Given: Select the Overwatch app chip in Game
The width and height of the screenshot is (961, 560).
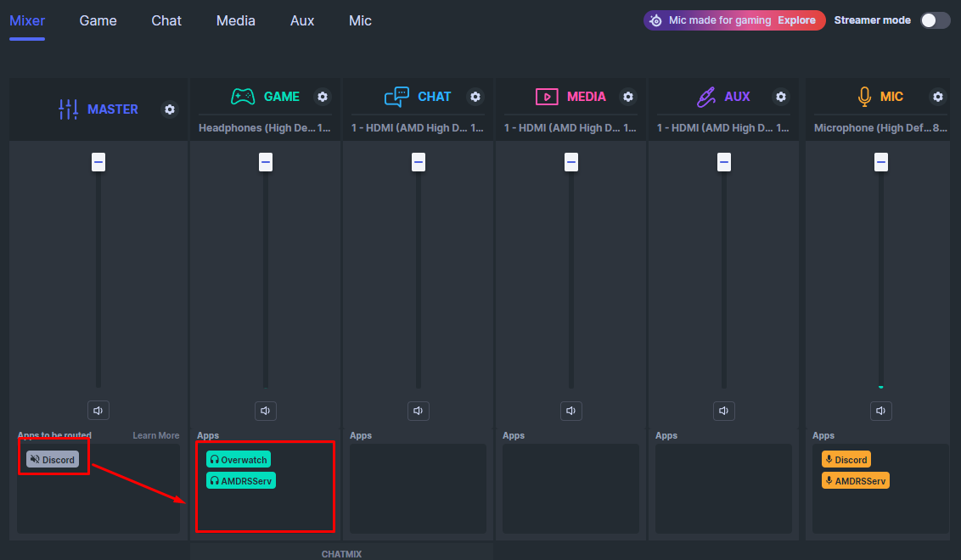Looking at the screenshot, I should 239,460.
